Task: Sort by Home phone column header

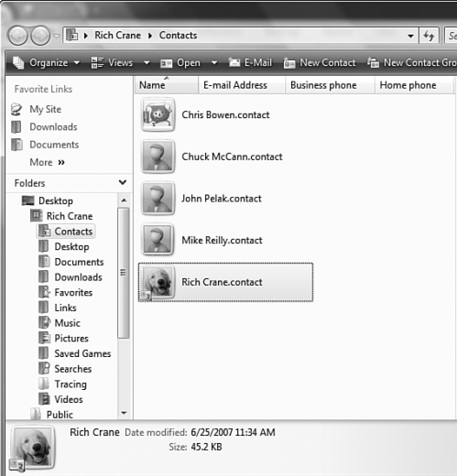Action: pyautogui.click(x=414, y=85)
